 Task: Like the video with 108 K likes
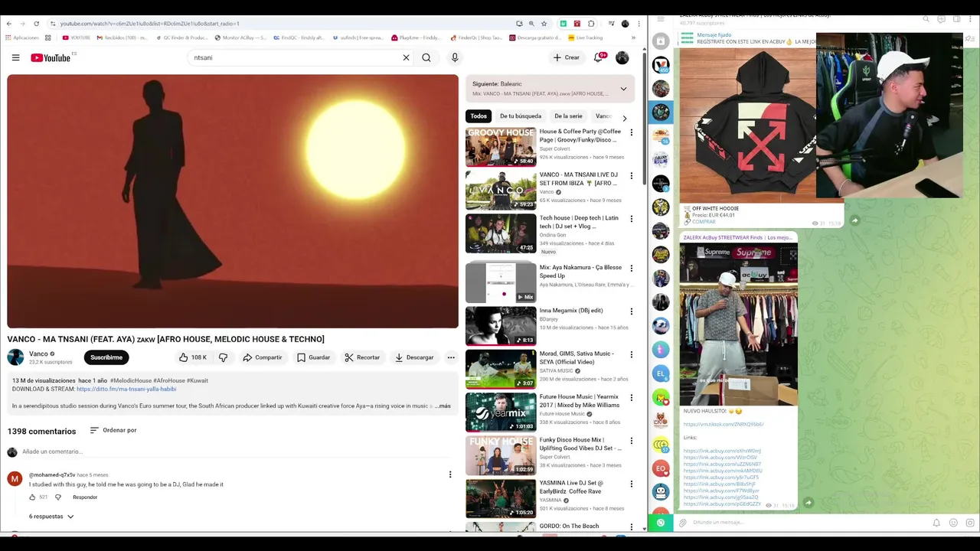pos(192,357)
